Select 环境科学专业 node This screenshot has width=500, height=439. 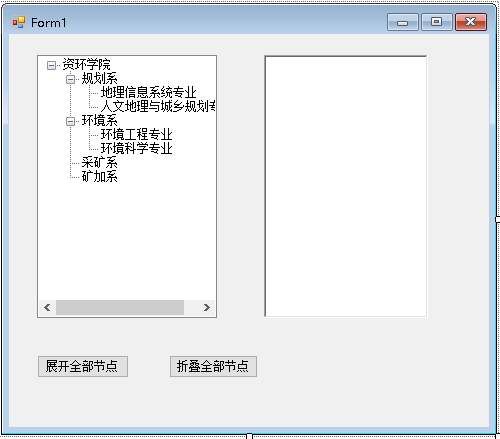[136, 148]
